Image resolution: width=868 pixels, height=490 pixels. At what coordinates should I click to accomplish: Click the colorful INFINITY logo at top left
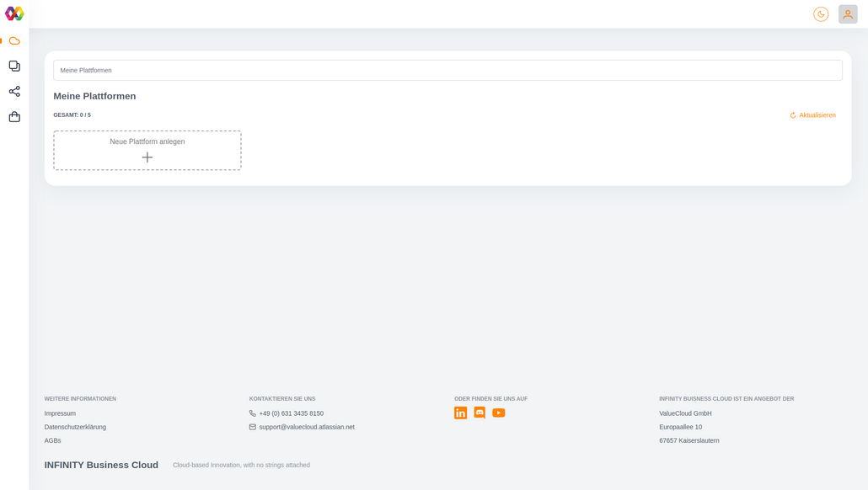pyautogui.click(x=13, y=13)
